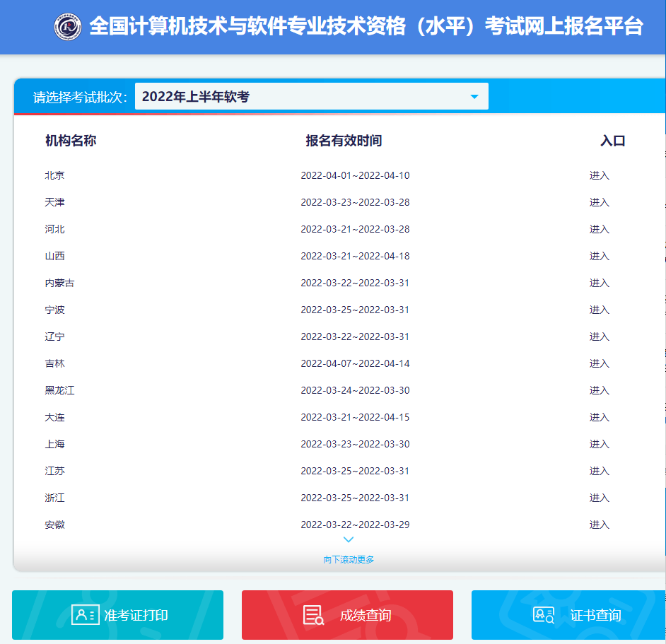
Task: Click 进入 for the 山西 row
Action: click(599, 257)
